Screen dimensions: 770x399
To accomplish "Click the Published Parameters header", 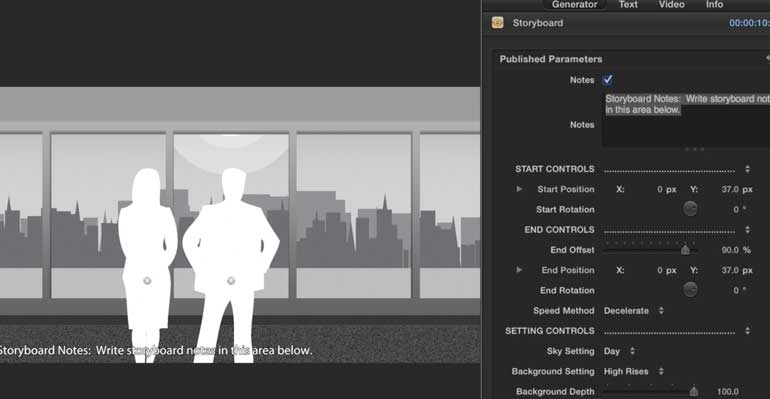I will pos(550,59).
